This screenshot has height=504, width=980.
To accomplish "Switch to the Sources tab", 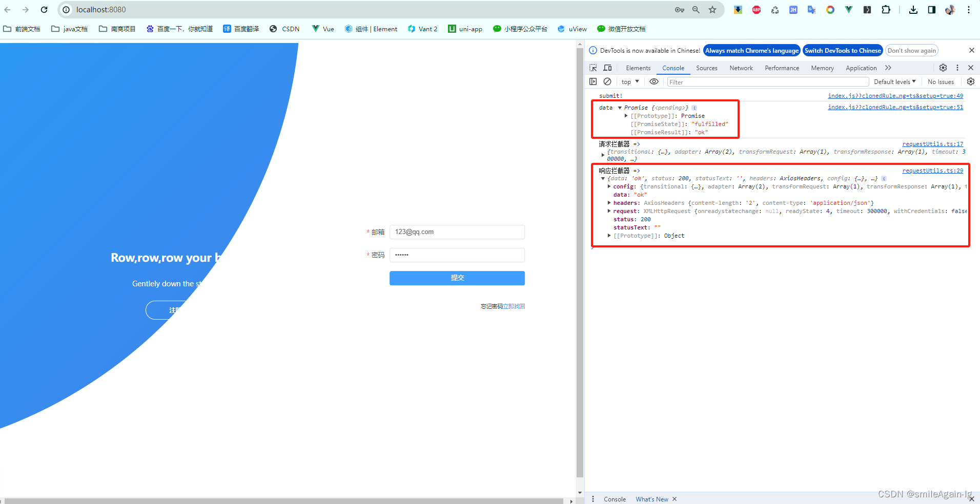I will point(707,68).
